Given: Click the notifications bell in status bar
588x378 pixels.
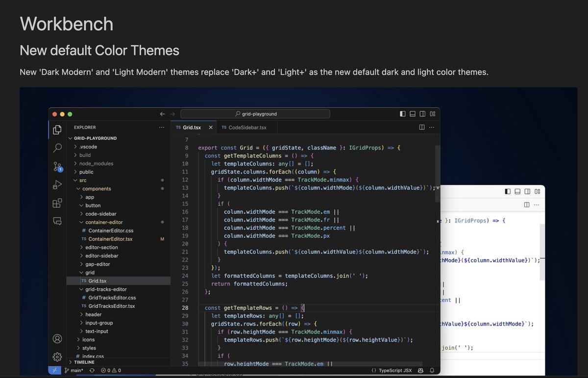Looking at the screenshot, I should [432, 370].
